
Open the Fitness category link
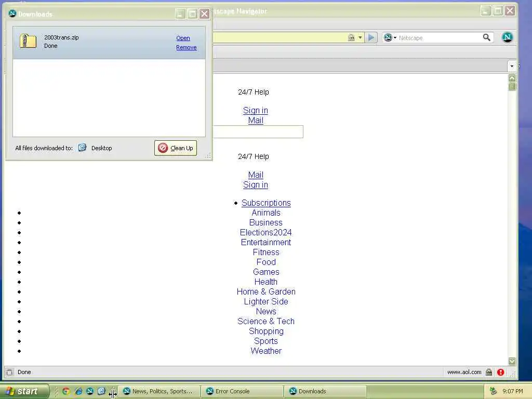coord(266,252)
